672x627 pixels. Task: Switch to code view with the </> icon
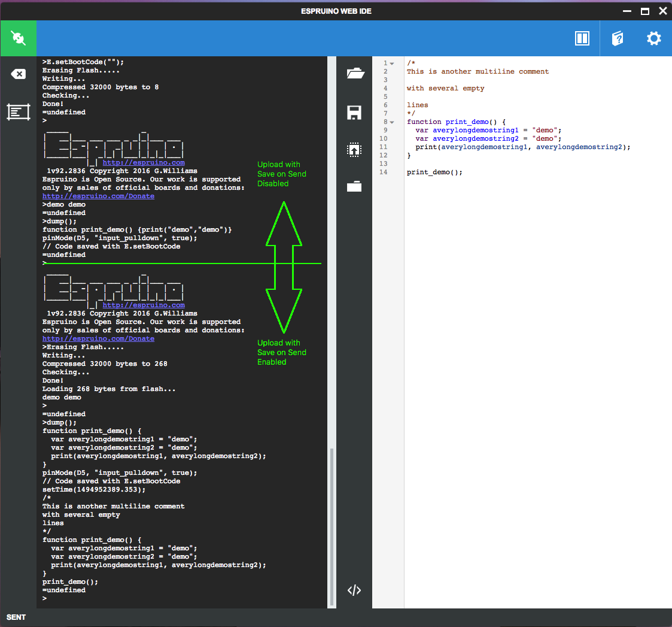pyautogui.click(x=354, y=590)
